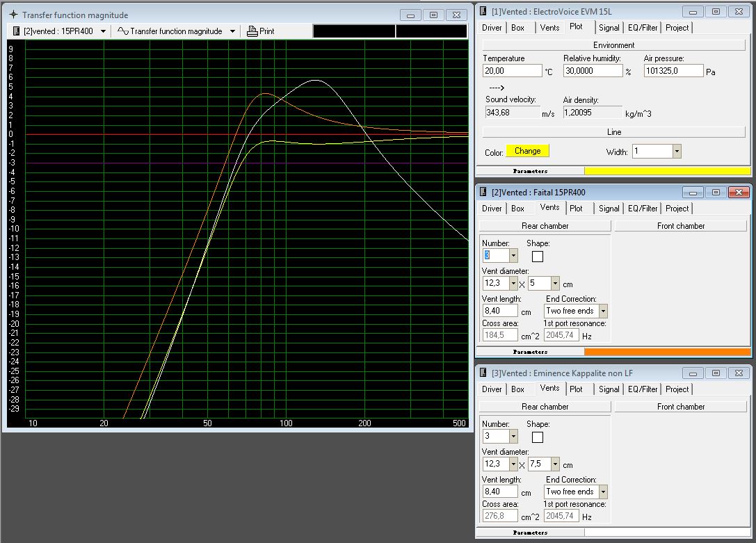Image resolution: width=756 pixels, height=543 pixels.
Task: Click the speaker icon in ElectroVoice EVM 15L title
Action: (483, 11)
